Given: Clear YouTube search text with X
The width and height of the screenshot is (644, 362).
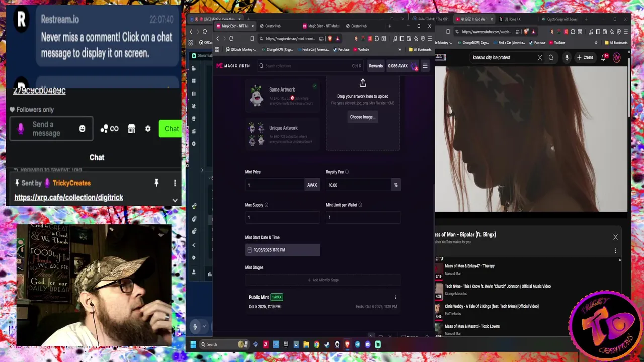Looking at the screenshot, I should coord(540,57).
